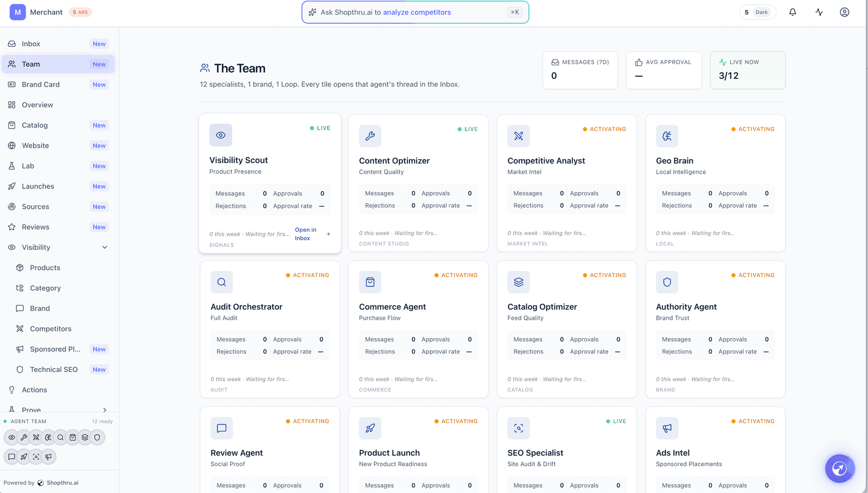Collapse the Visibility section chevron
The width and height of the screenshot is (868, 493).
click(x=105, y=248)
